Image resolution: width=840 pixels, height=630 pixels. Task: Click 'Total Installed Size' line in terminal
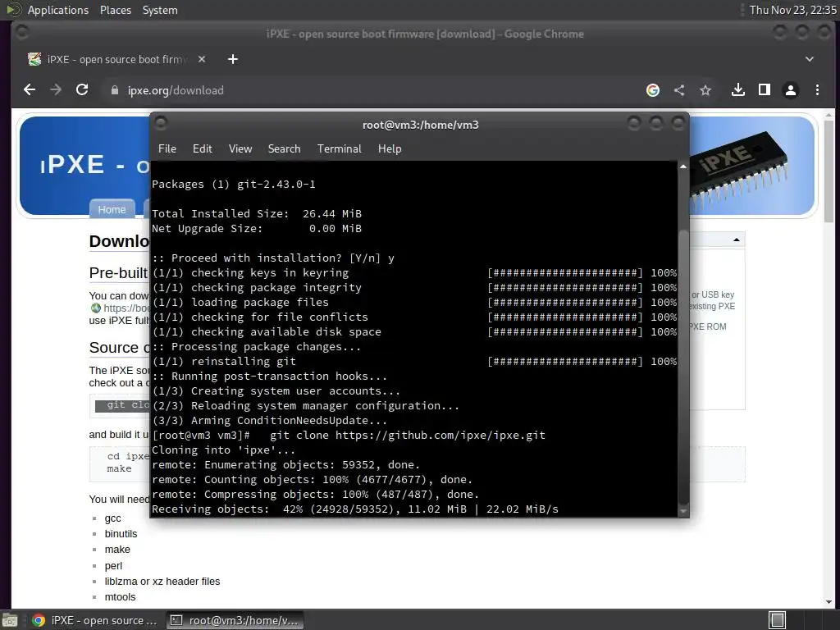pos(257,214)
